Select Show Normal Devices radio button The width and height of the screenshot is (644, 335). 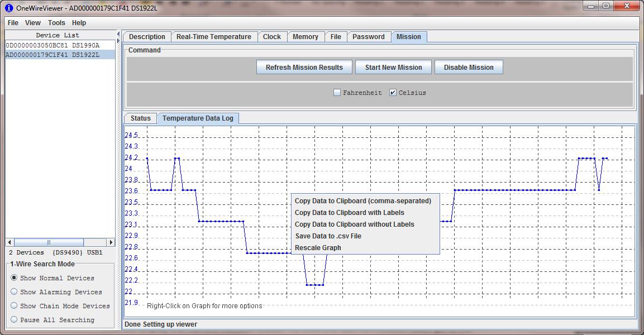(x=15, y=277)
